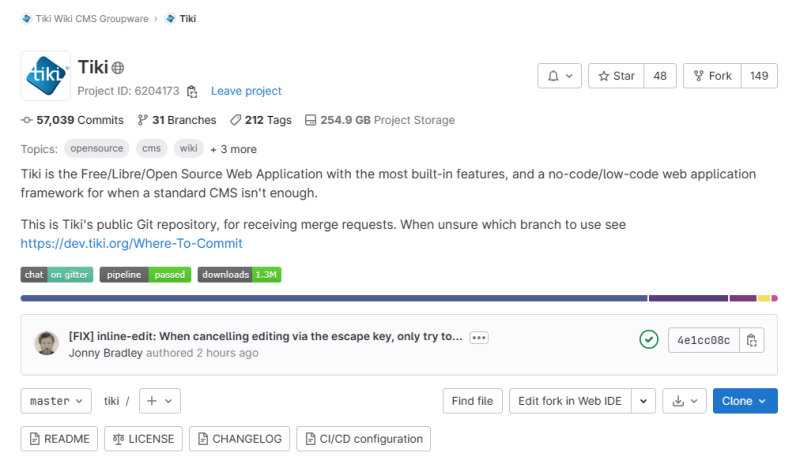Open the plus add-file dropdown

(160, 401)
